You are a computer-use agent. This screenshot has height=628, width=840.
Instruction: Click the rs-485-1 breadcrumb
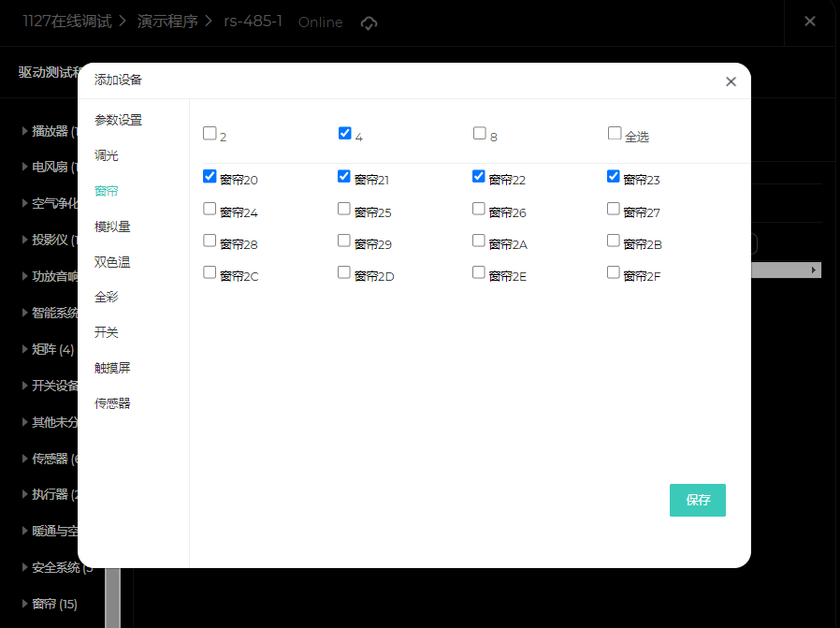[253, 22]
